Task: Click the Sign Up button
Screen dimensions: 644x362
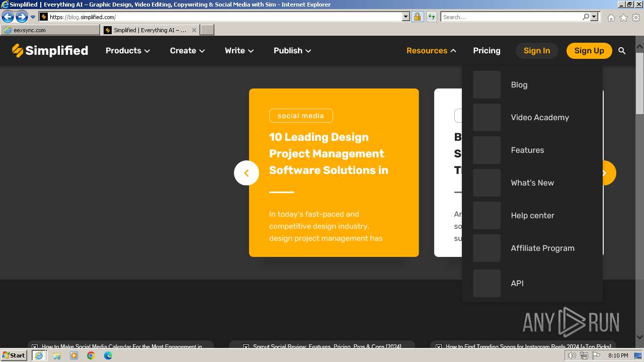Action: pyautogui.click(x=589, y=51)
